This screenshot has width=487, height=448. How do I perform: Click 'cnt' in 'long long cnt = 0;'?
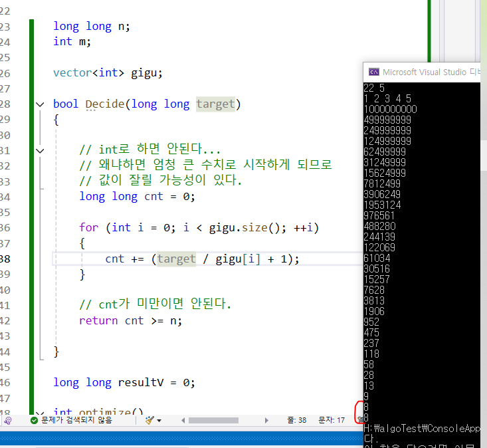(153, 196)
